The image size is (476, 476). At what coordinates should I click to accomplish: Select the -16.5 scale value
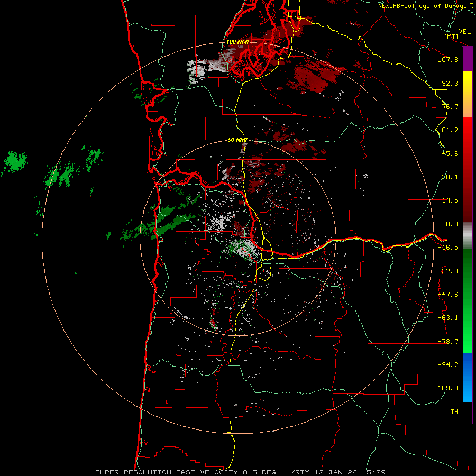tap(448, 248)
